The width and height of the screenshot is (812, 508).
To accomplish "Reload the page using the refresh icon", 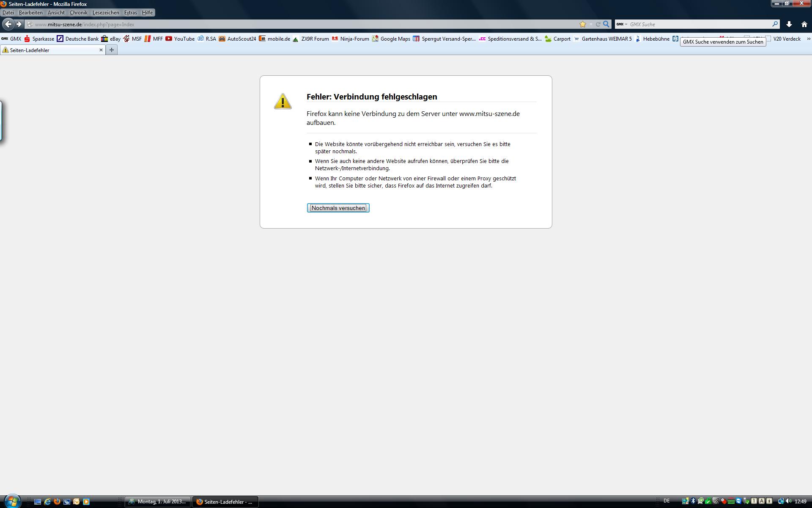I will 598,24.
